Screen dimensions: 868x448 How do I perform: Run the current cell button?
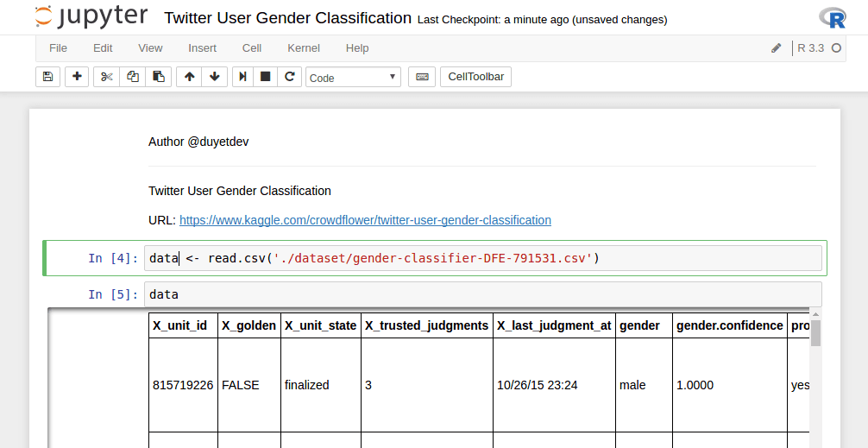(x=243, y=77)
